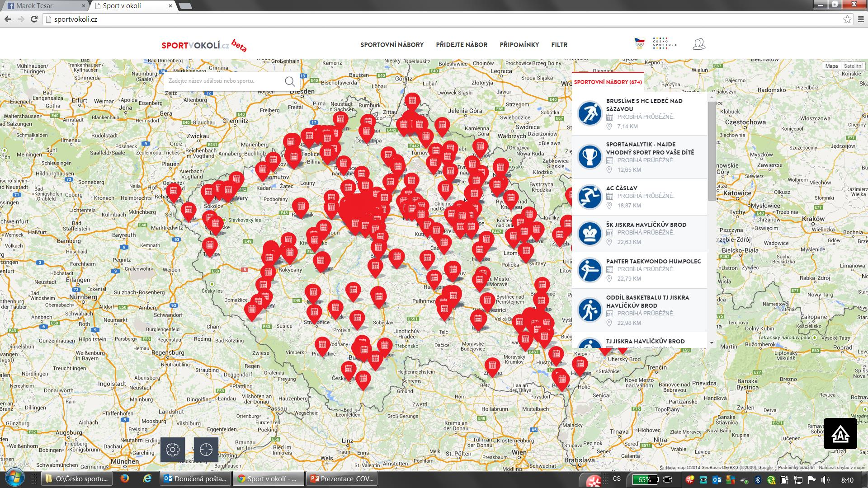Open the Prezentace_COV PowerPoint taskbar item
This screenshot has width=868, height=488.
tap(342, 479)
